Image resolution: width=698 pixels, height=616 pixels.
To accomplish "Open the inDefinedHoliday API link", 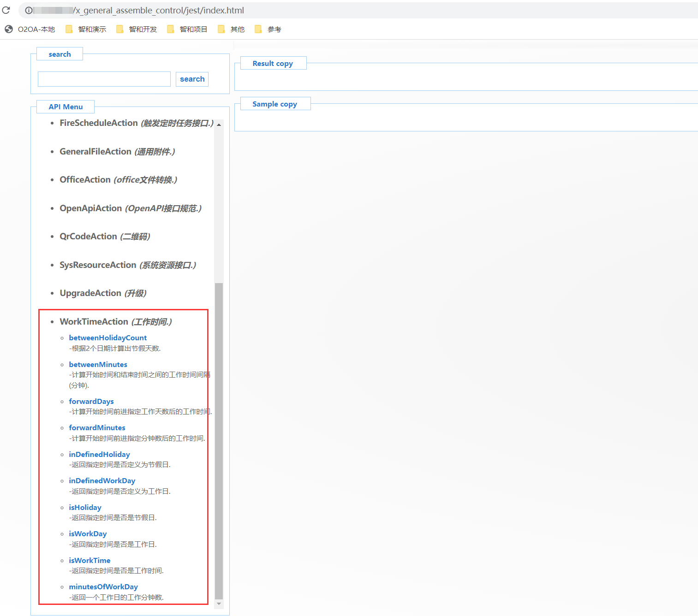I will [100, 455].
